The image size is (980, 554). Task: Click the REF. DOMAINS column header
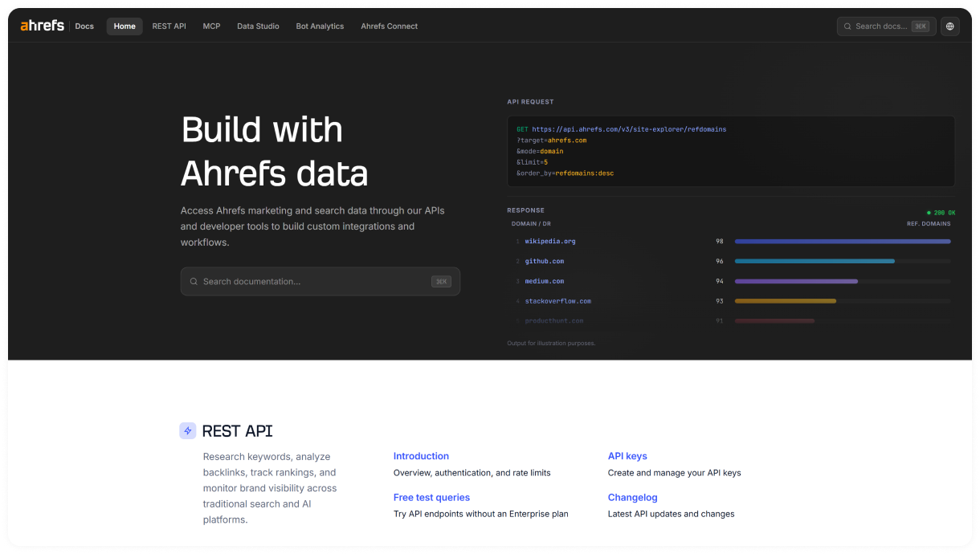point(929,224)
